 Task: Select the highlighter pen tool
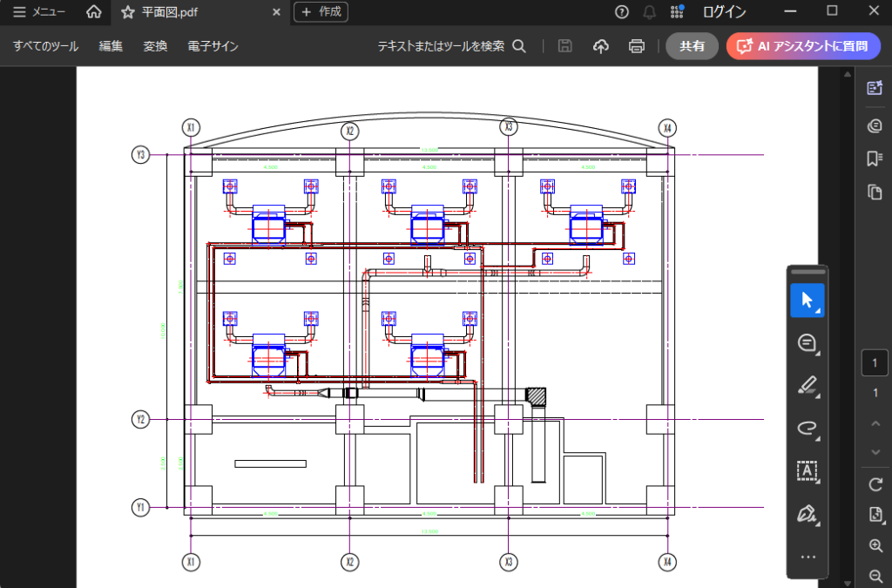[807, 386]
